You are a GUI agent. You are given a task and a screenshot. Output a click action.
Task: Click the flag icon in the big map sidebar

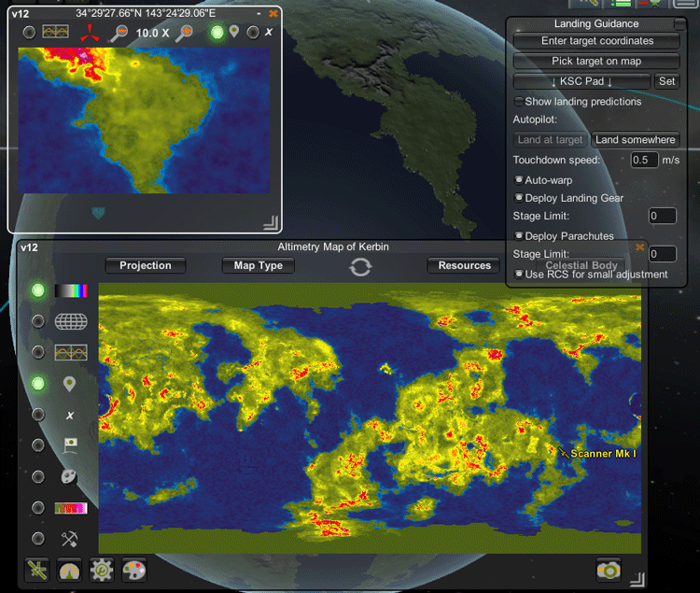(70, 445)
